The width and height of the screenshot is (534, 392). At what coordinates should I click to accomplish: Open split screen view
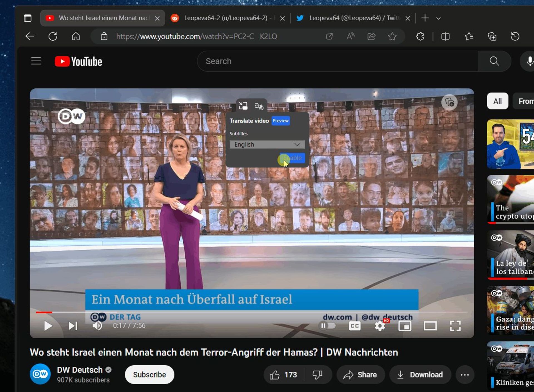[x=445, y=36]
